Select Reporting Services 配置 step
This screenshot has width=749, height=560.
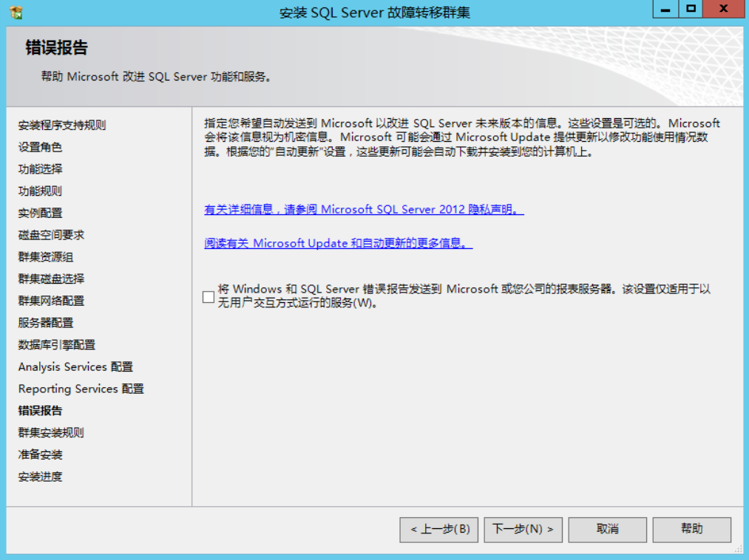pos(81,389)
